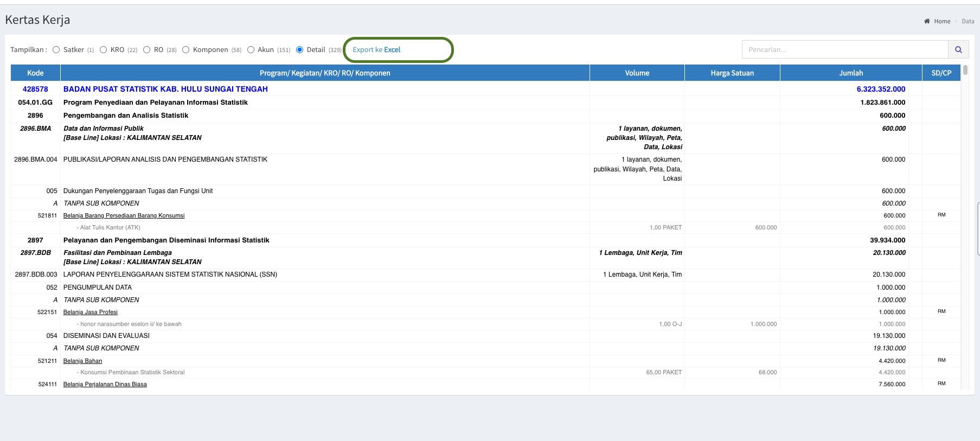Click account code 522151
Viewport: 980px width, 441px height.
click(x=47, y=312)
